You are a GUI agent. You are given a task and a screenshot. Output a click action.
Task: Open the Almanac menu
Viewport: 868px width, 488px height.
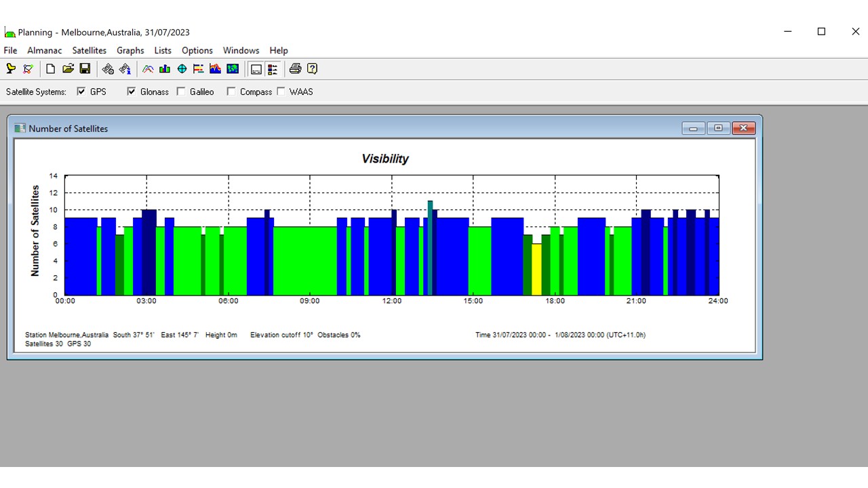pos(44,50)
